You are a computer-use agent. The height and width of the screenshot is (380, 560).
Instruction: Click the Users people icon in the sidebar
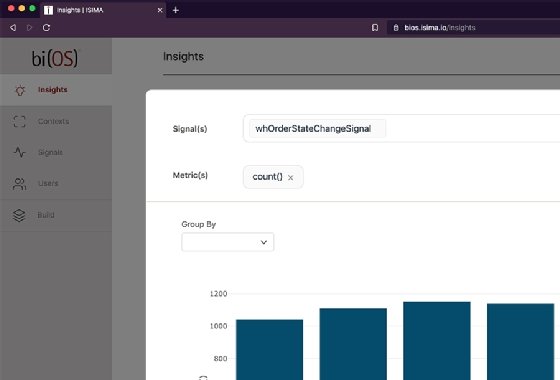click(x=19, y=184)
